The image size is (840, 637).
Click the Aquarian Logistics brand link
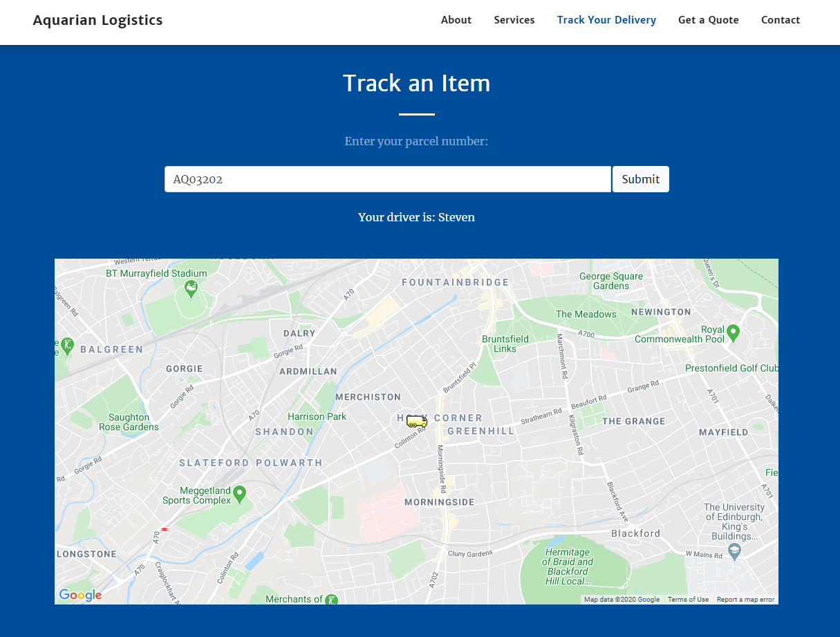(x=98, y=20)
